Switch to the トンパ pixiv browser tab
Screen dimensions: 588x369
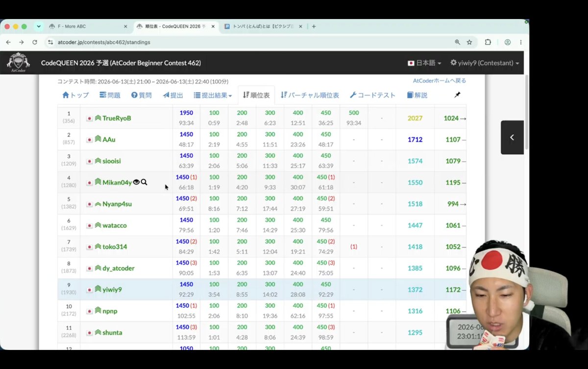tap(263, 26)
